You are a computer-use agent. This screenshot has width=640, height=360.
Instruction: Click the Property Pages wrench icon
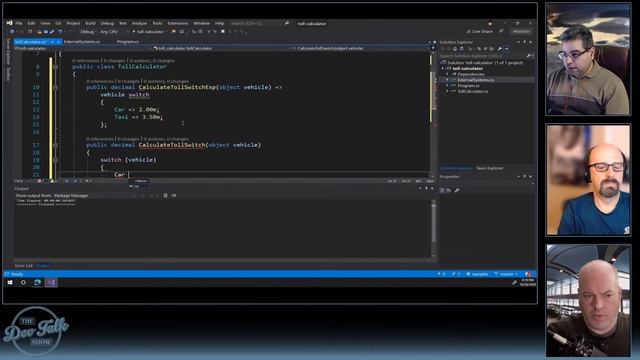(457, 190)
